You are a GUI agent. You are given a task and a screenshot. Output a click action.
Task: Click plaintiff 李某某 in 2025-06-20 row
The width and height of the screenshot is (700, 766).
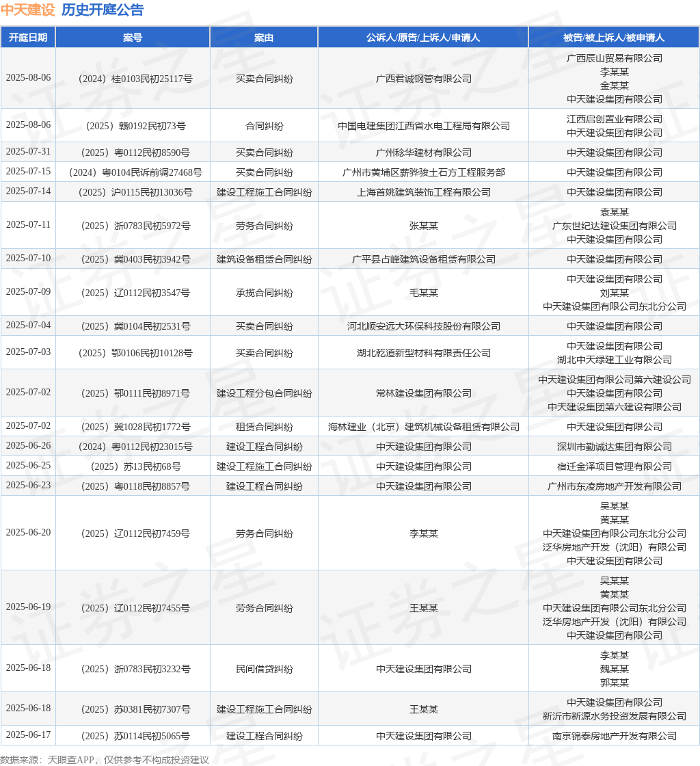[x=424, y=534]
